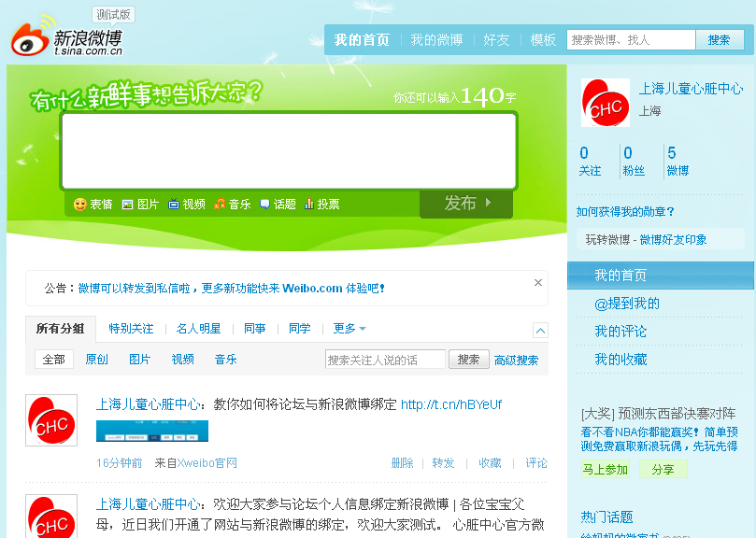This screenshot has height=538, width=756.
Task: Repost the first post via 转发
Action: coord(443,463)
